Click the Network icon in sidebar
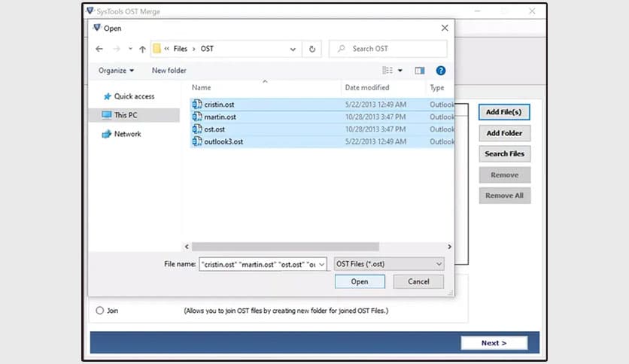 (106, 134)
